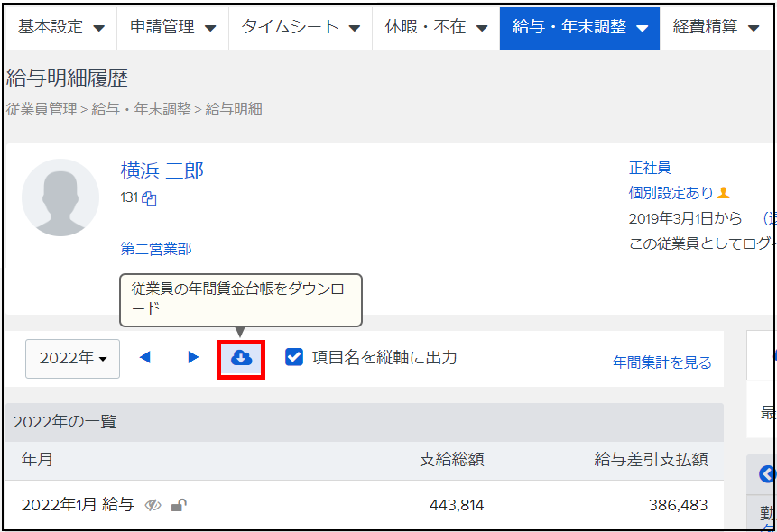777x532 pixels.
Task: Download the annual wage ledger via cloud icon
Action: 241,358
